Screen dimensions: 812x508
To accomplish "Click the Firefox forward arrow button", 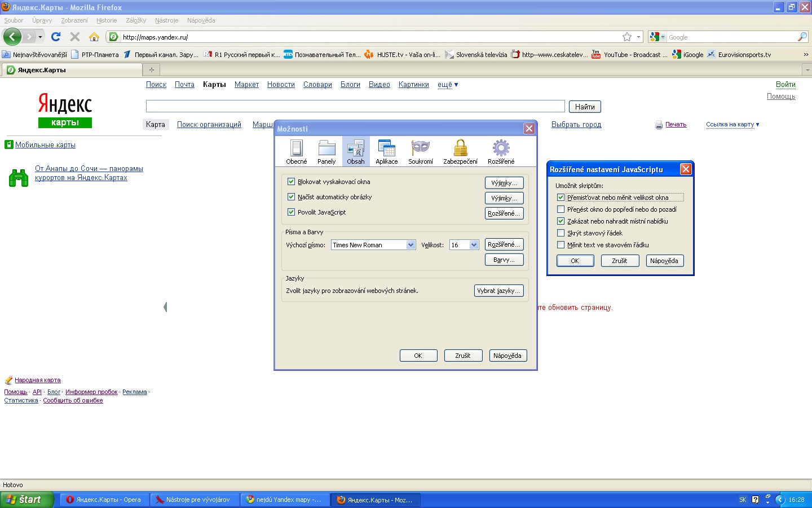I will tap(29, 37).
